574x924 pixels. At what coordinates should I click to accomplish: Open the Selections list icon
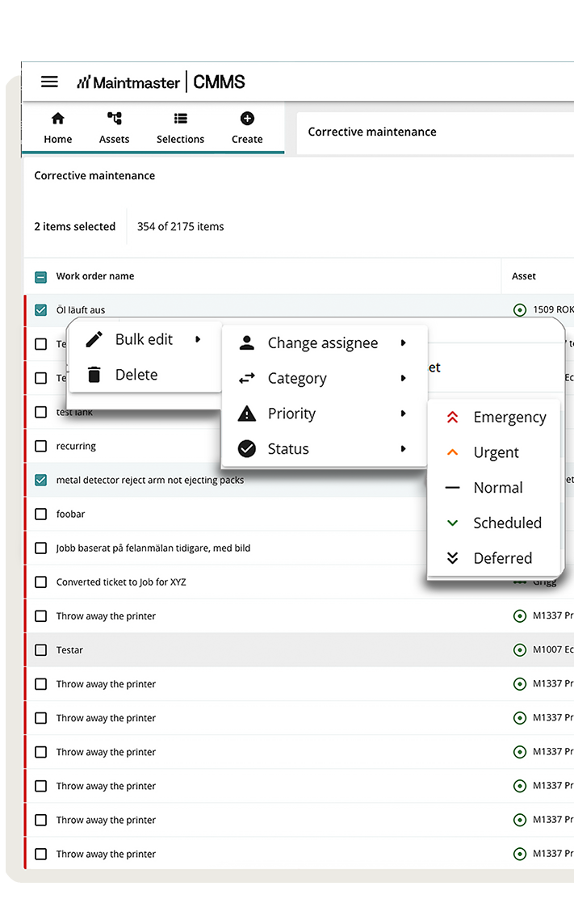point(180,119)
